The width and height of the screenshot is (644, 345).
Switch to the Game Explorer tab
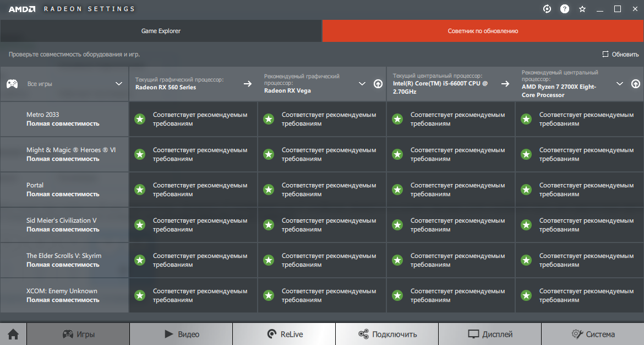click(x=161, y=31)
